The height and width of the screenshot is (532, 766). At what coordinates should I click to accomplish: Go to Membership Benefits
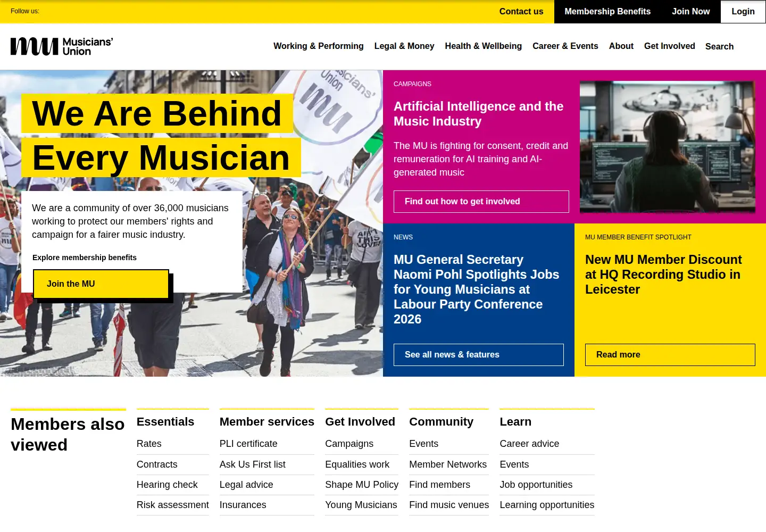point(607,11)
